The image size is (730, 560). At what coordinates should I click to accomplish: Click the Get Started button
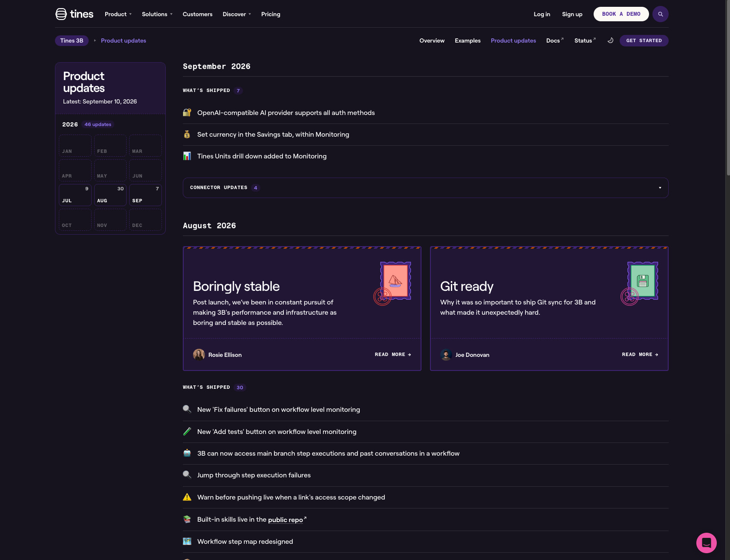(644, 40)
